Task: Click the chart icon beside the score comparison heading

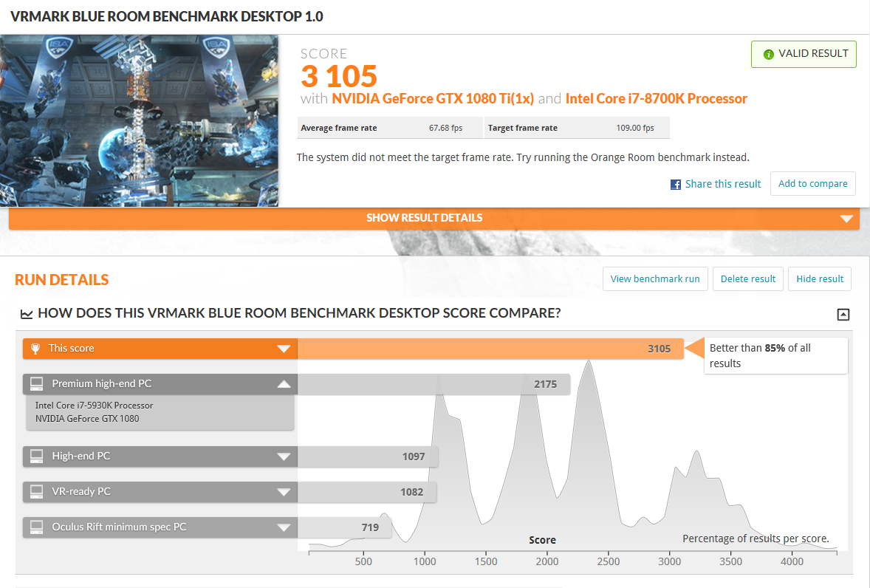Action: point(27,314)
